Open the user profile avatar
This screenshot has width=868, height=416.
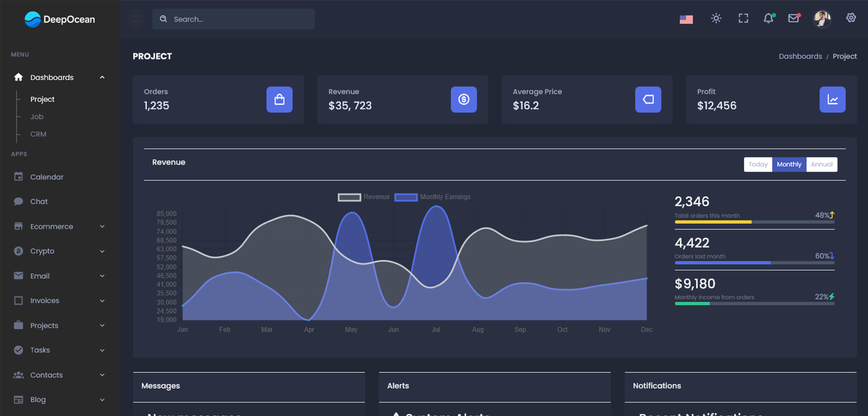[x=822, y=18]
